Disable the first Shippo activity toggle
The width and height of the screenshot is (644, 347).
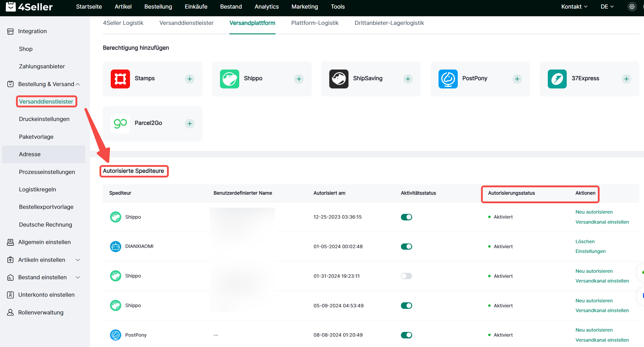point(406,217)
